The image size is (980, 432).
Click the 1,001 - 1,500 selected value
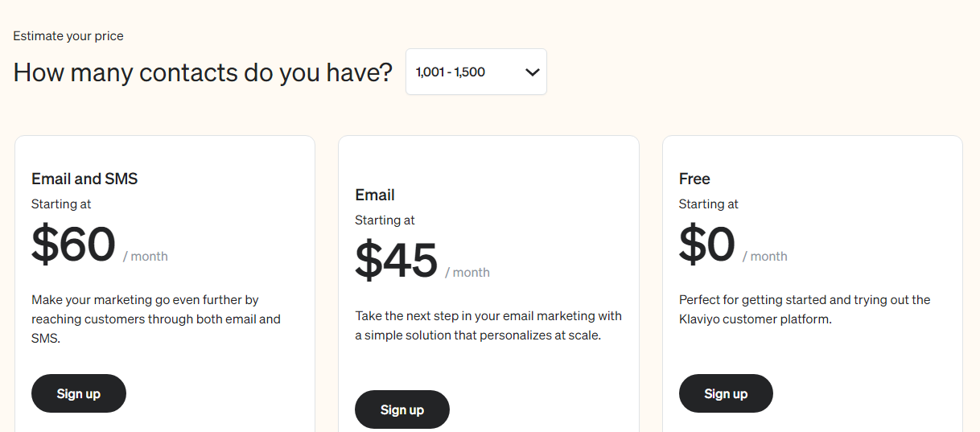pyautogui.click(x=451, y=72)
